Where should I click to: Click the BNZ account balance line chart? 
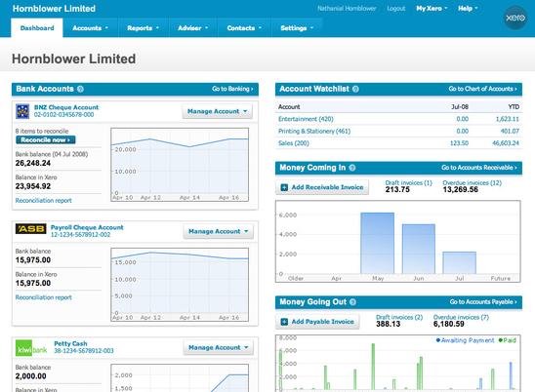click(x=180, y=165)
